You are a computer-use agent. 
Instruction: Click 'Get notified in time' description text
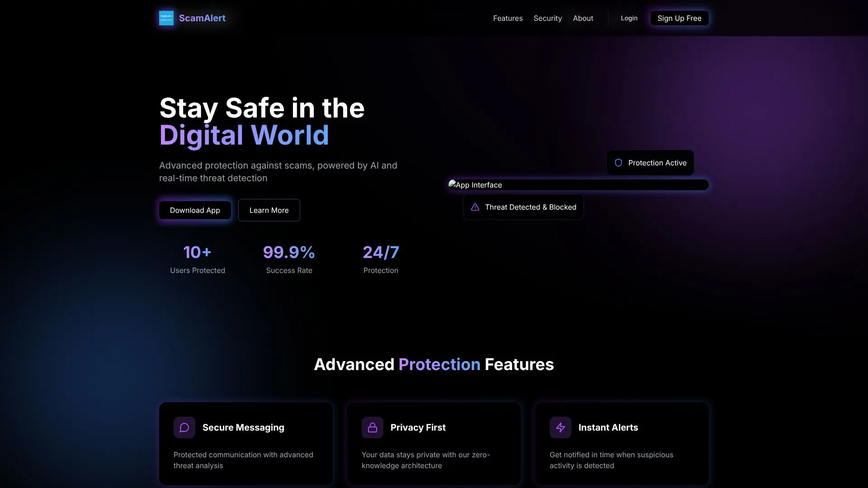[x=611, y=460]
